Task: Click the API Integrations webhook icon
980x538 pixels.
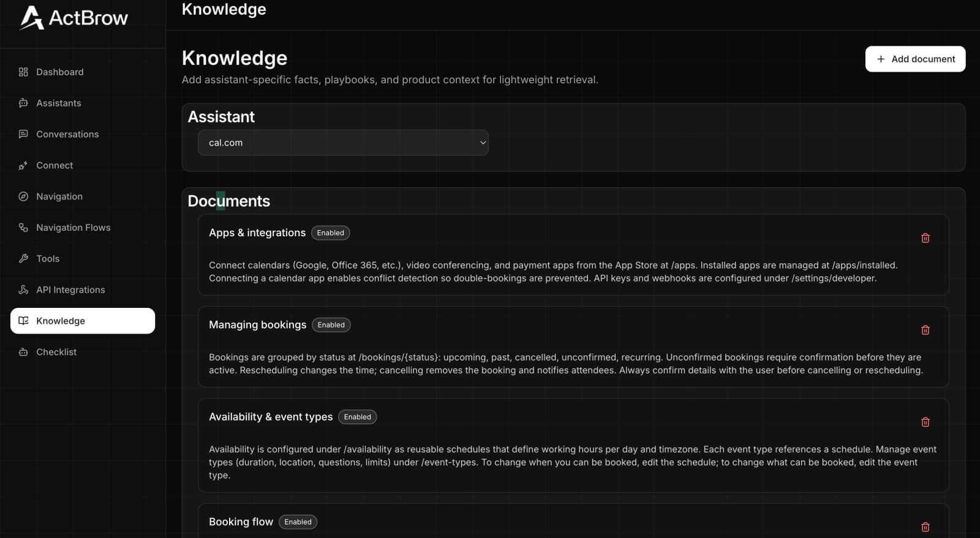Action: 23,290
